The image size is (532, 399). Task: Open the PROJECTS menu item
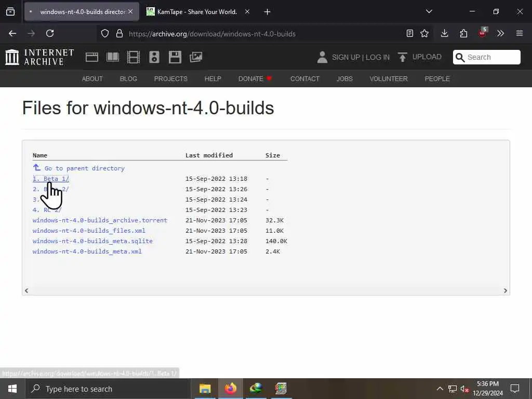click(170, 79)
